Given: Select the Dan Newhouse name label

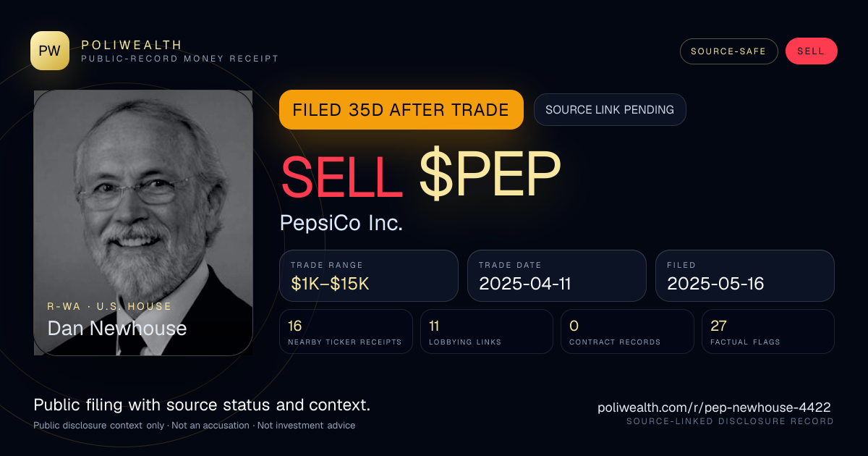Looking at the screenshot, I should pos(117,329).
